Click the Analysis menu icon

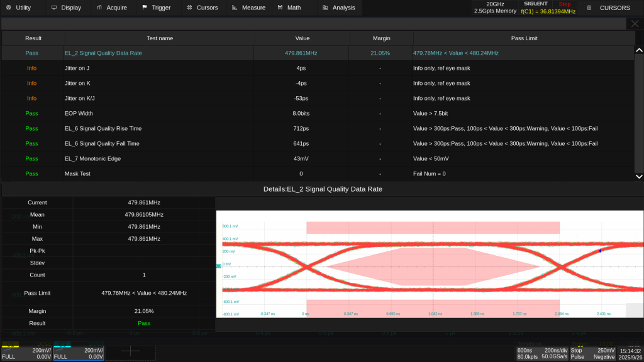(325, 8)
